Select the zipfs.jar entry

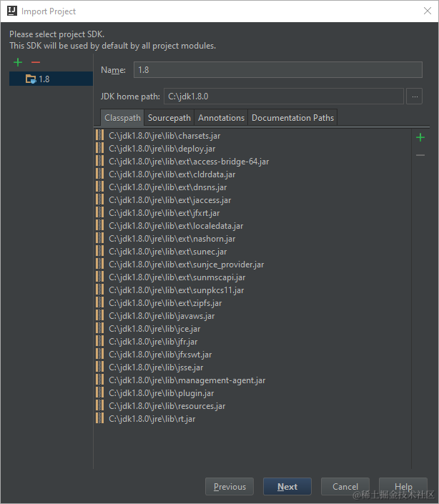[252, 303]
